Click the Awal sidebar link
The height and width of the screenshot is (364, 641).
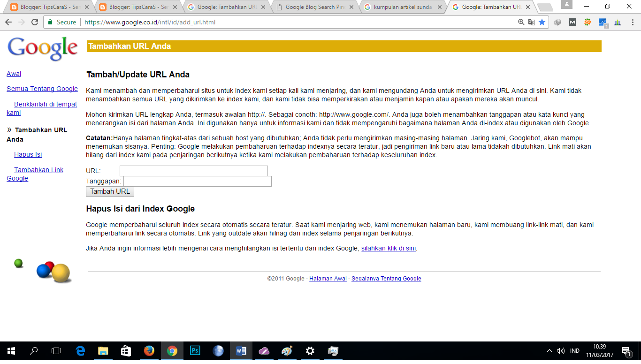click(x=14, y=74)
